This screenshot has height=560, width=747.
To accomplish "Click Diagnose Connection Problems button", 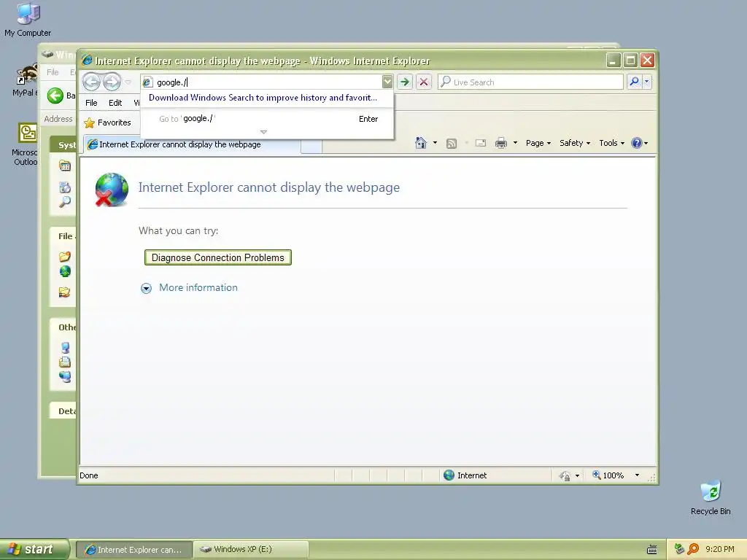I will tap(217, 257).
